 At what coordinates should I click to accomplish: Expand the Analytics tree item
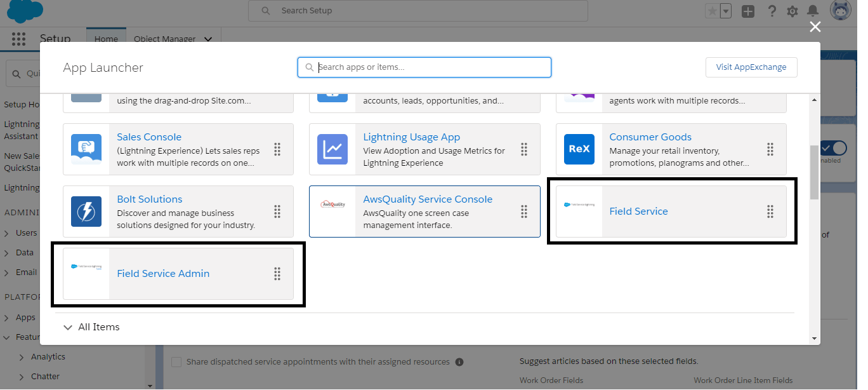22,357
